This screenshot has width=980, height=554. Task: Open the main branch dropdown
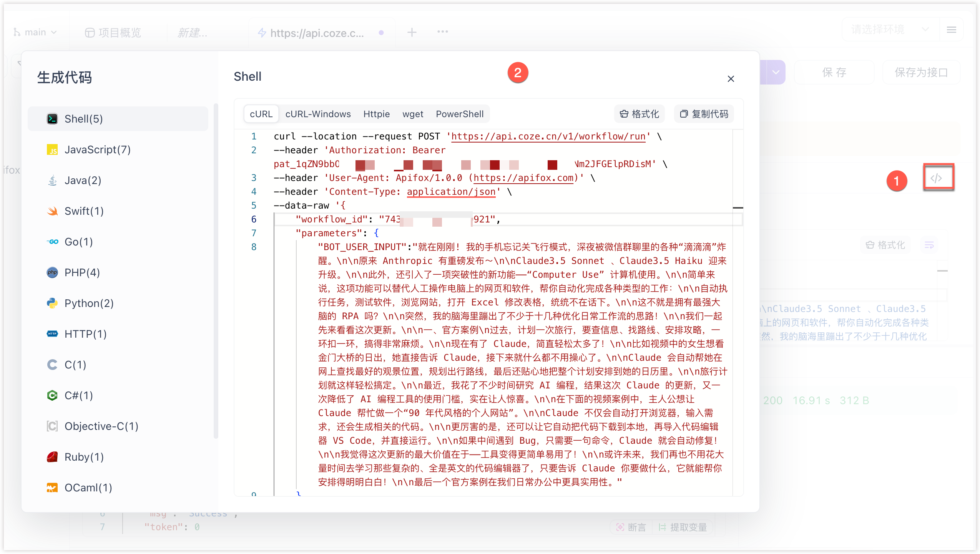tap(35, 32)
